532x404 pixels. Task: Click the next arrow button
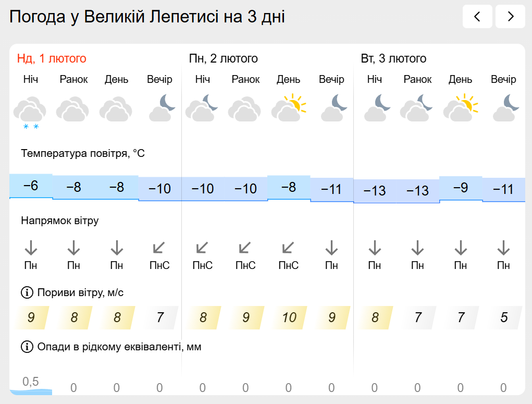pos(510,17)
